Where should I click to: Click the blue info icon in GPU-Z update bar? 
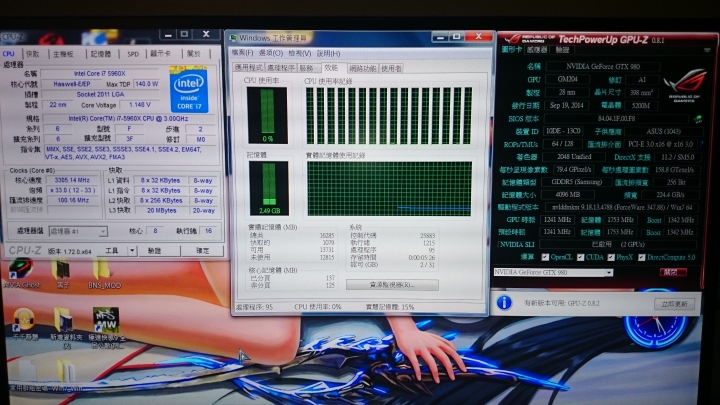tap(504, 303)
